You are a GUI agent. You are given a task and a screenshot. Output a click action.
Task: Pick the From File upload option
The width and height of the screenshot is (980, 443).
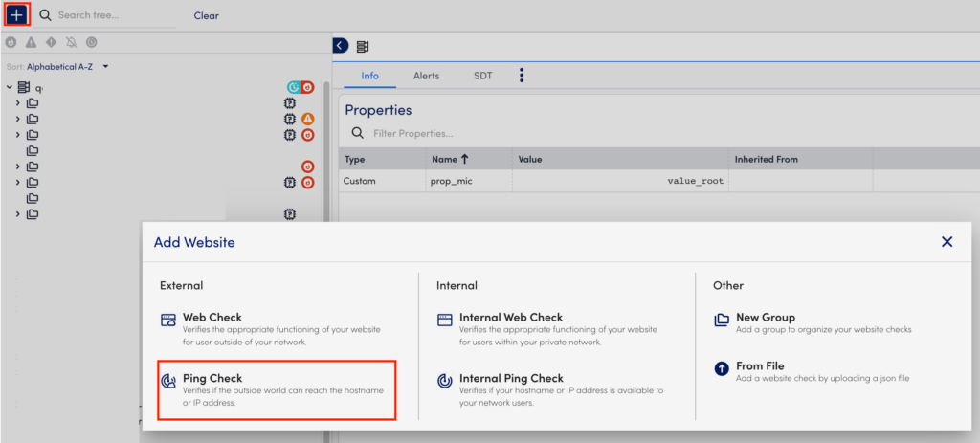pyautogui.click(x=760, y=366)
